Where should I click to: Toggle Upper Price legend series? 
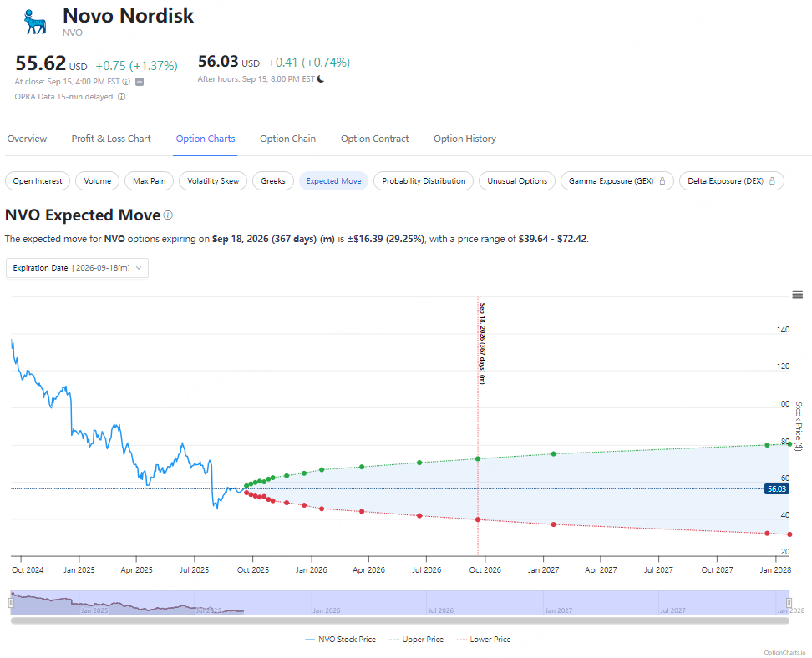point(416,640)
